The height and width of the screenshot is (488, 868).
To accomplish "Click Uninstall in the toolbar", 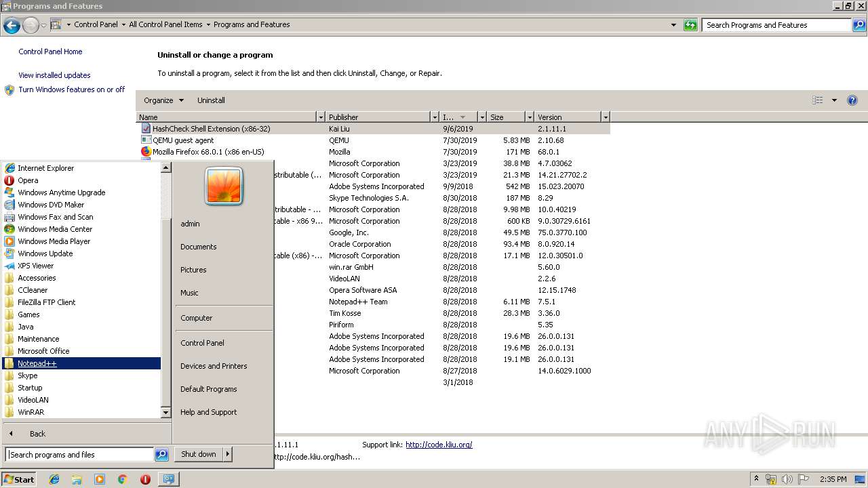I will (211, 100).
